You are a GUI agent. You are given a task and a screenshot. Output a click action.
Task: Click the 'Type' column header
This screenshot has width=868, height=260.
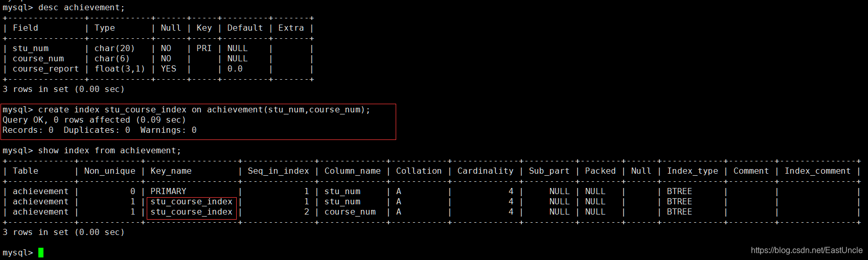point(105,28)
